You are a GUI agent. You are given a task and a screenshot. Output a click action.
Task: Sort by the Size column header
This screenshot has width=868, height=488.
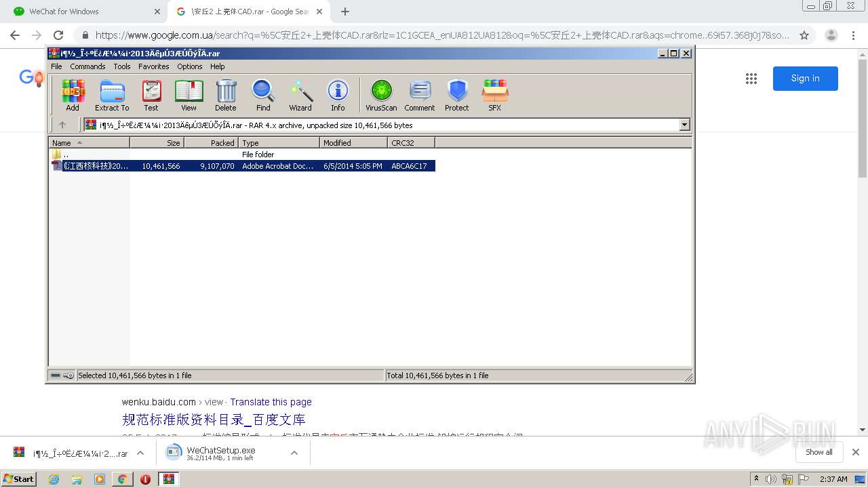click(157, 142)
